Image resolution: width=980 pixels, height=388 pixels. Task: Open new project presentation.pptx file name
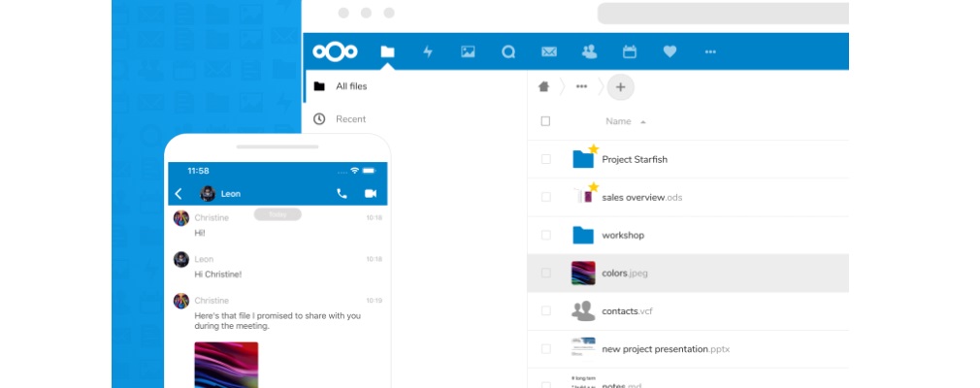tap(666, 348)
